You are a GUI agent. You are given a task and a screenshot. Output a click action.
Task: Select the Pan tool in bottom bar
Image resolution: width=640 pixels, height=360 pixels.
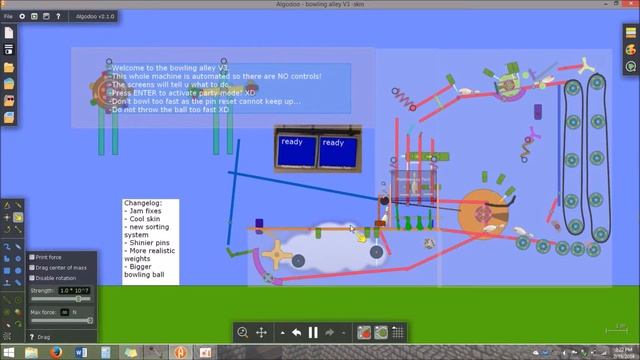(x=261, y=332)
